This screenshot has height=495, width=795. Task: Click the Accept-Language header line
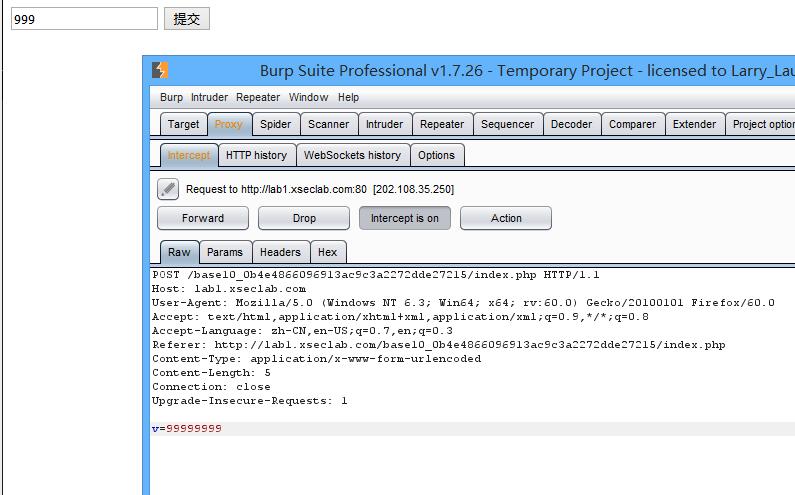click(302, 331)
